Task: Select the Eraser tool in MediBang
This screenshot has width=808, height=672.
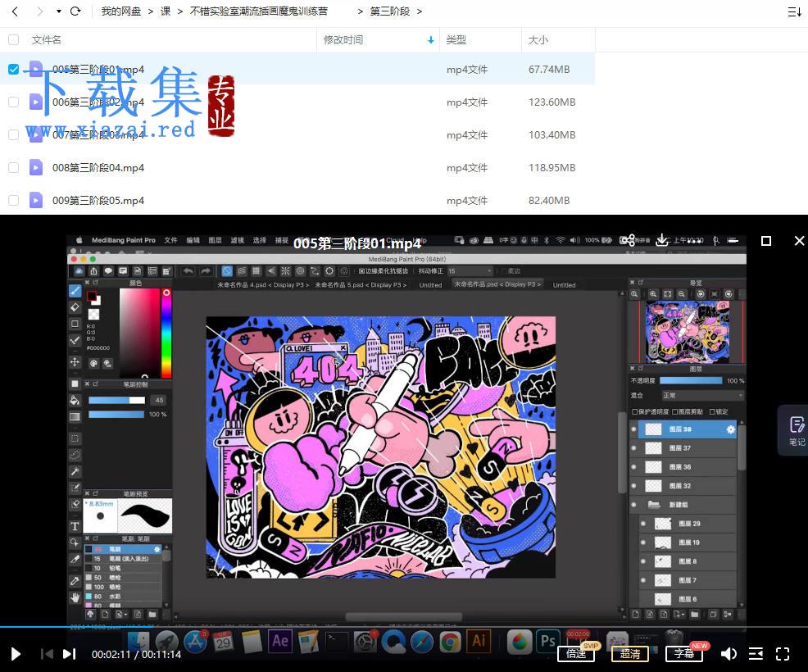Action: click(75, 307)
